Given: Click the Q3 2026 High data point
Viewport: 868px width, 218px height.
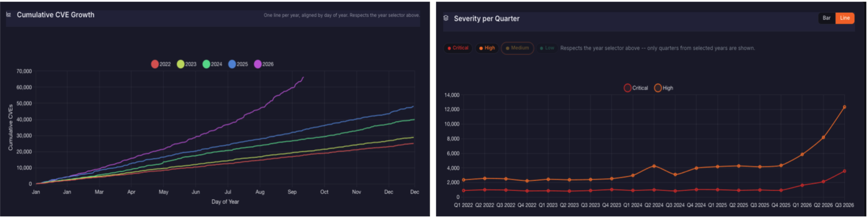Looking at the screenshot, I should pyautogui.click(x=844, y=107).
